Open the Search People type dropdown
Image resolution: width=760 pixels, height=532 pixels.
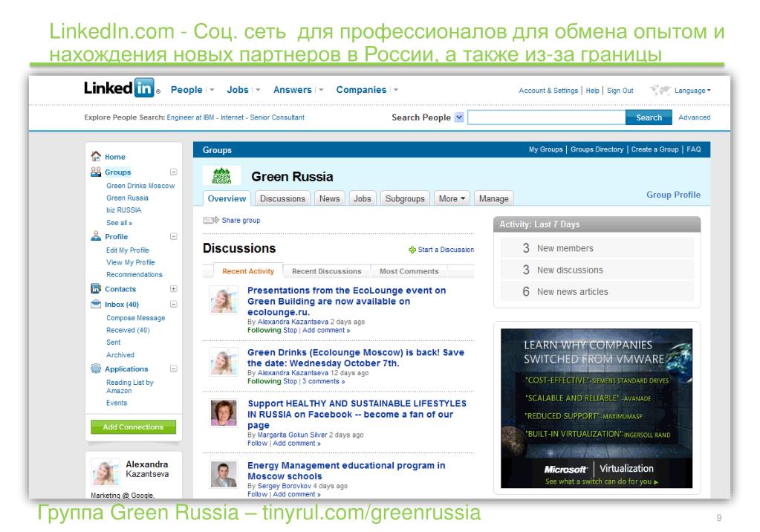click(x=459, y=117)
